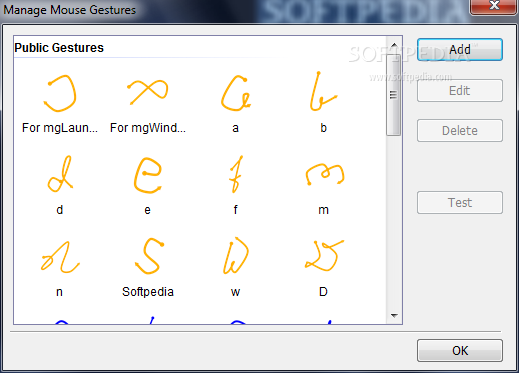Pick the gesture drawing labeled d

pyautogui.click(x=60, y=174)
